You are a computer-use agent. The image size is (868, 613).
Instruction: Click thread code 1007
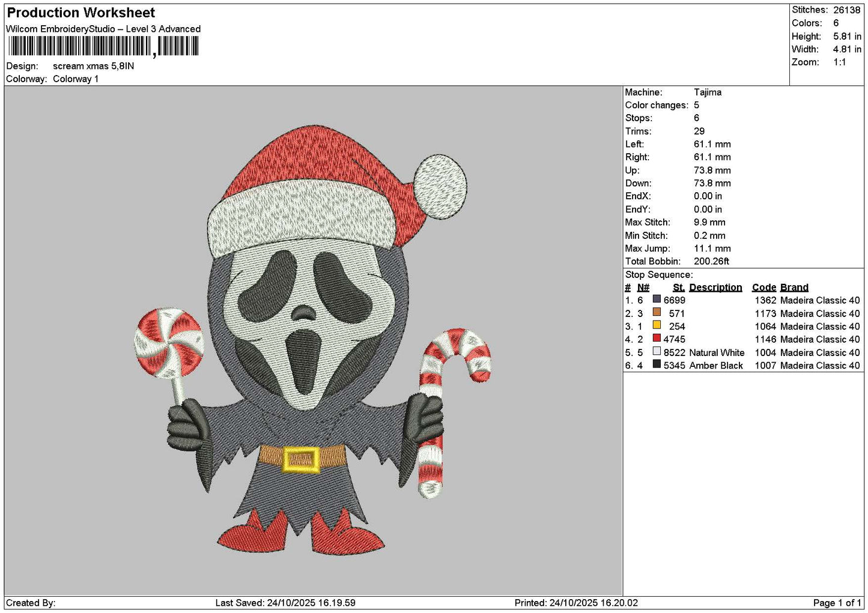(765, 366)
